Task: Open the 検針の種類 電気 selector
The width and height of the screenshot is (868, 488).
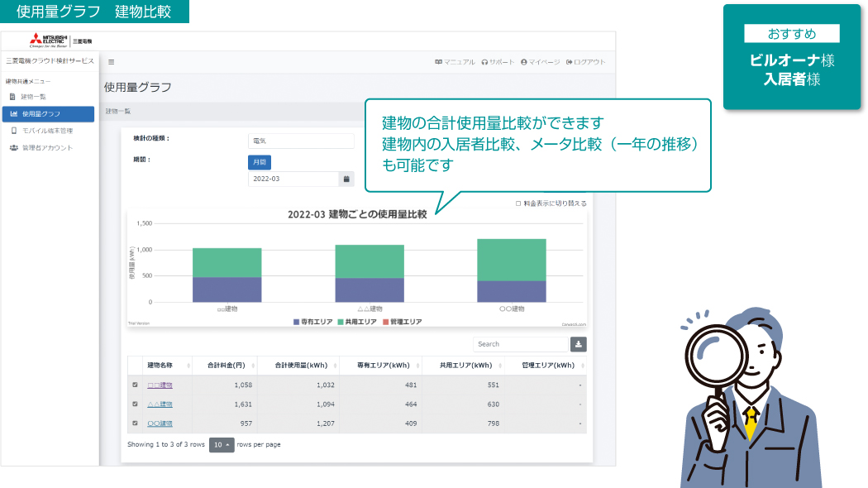Action: [x=301, y=141]
